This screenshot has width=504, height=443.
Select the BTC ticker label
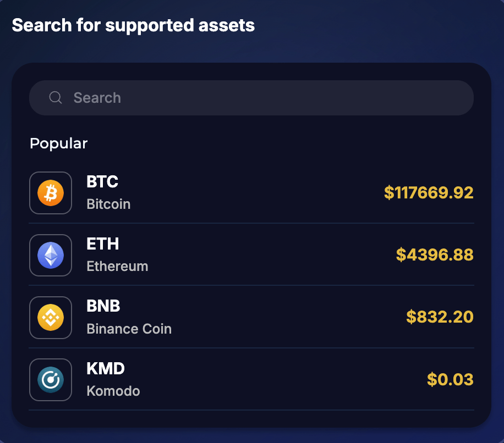[x=102, y=181]
